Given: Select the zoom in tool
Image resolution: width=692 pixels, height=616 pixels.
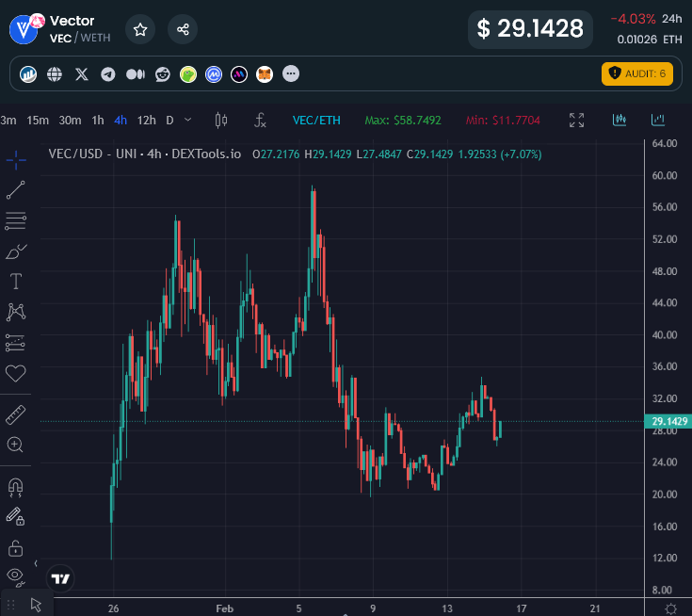Looking at the screenshot, I should point(15,445).
